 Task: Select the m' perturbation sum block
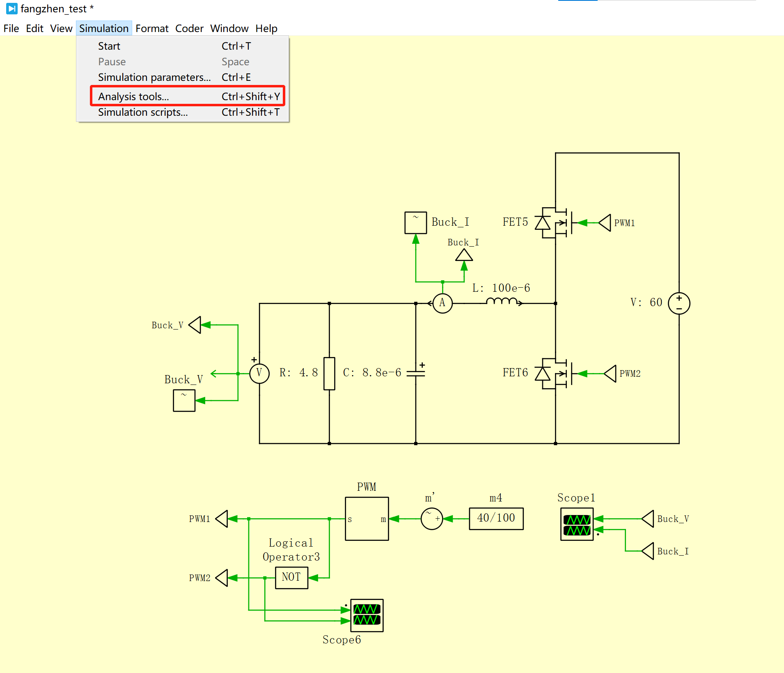pyautogui.click(x=432, y=519)
